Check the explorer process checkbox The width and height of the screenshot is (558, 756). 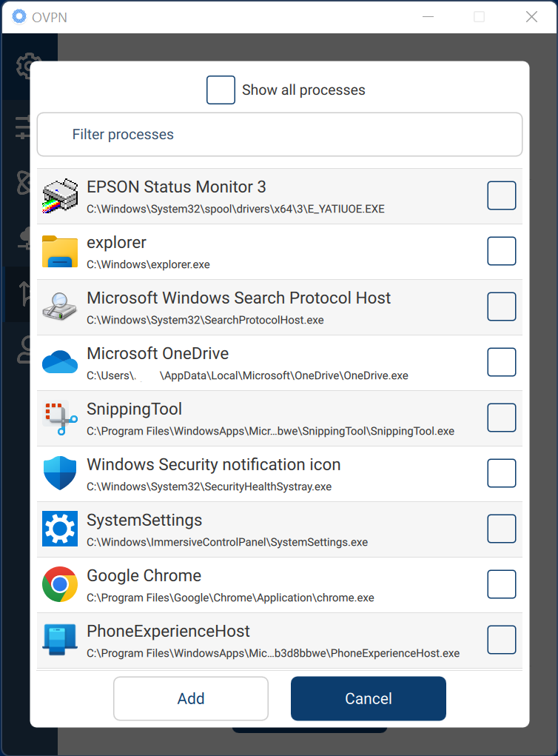point(502,251)
